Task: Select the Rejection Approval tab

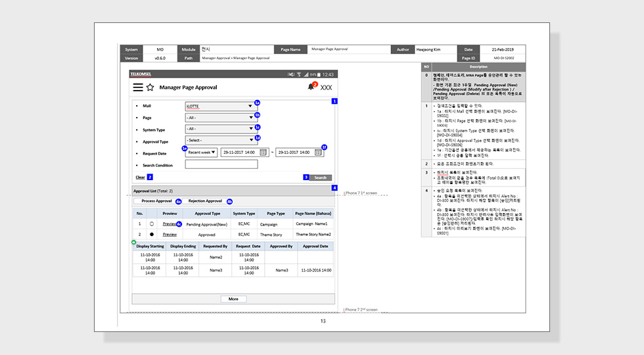Action: pos(205,201)
